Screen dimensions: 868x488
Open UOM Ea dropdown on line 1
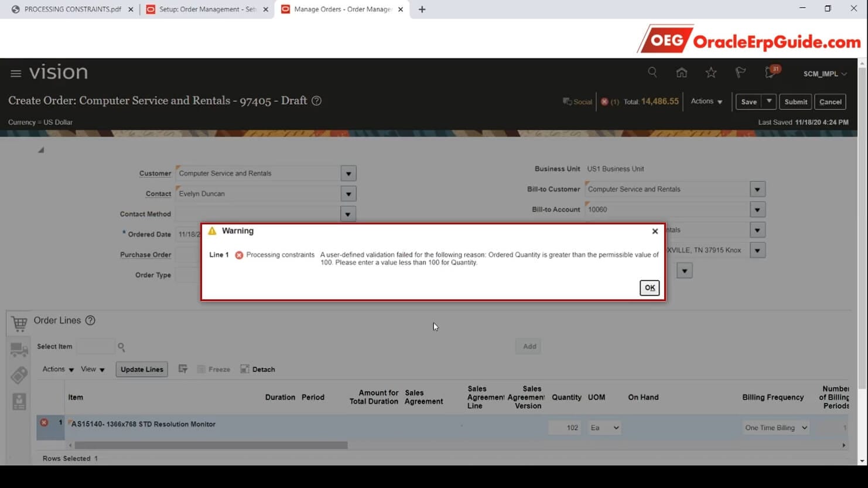pos(604,428)
